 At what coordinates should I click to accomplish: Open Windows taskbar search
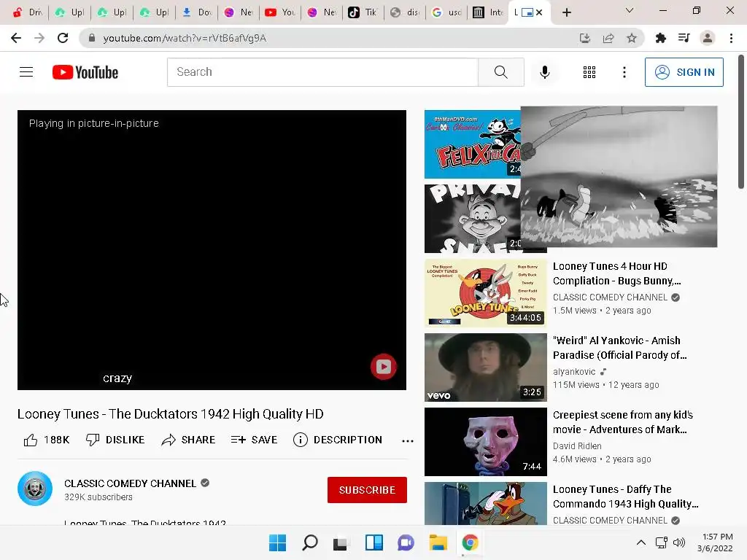(309, 542)
